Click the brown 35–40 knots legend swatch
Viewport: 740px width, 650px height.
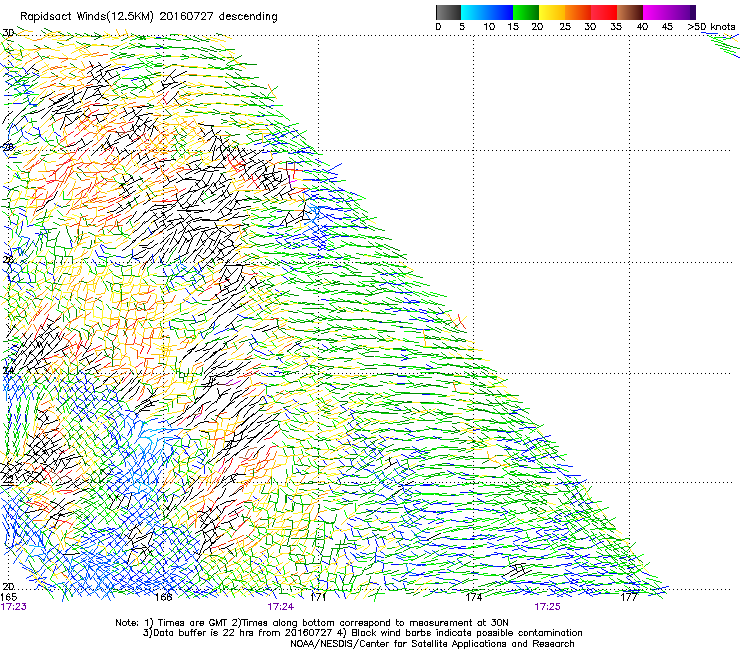(630, 12)
